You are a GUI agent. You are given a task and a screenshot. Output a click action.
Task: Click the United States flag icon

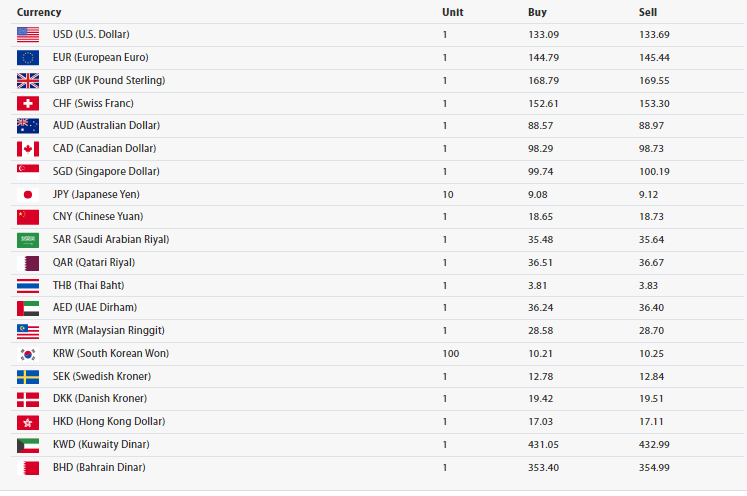pyautogui.click(x=28, y=34)
